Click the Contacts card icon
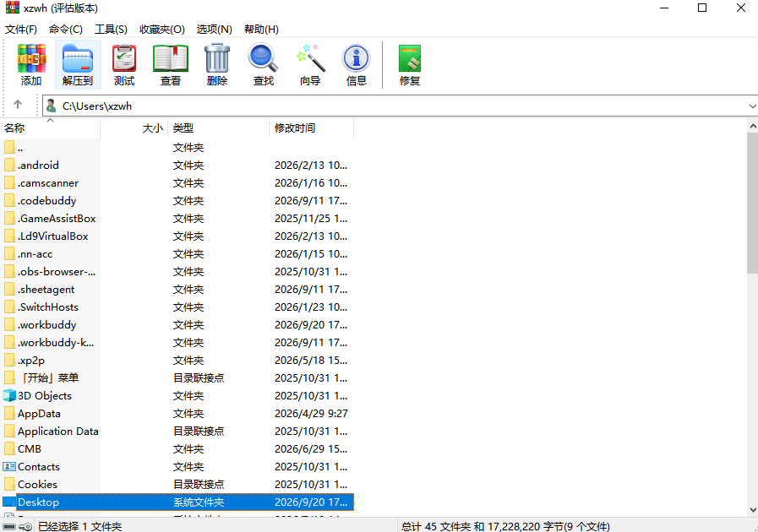 coord(9,466)
